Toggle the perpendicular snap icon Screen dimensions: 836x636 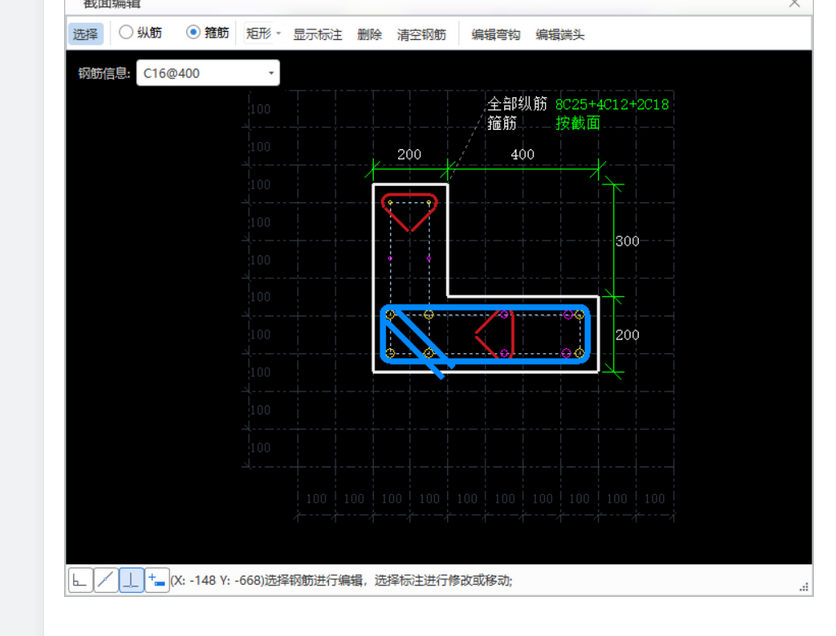click(x=131, y=579)
